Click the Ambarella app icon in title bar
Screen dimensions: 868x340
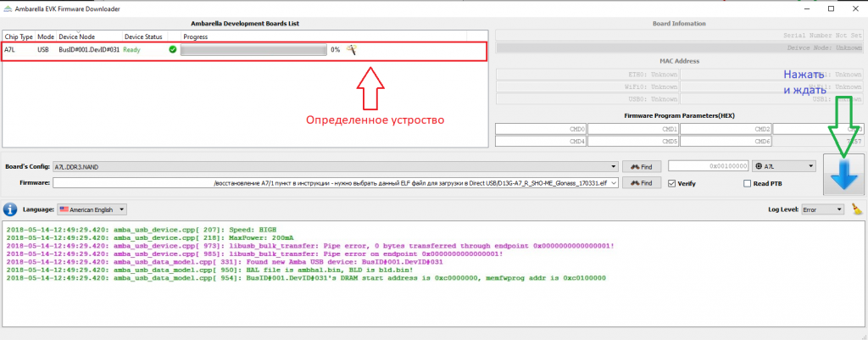coord(8,8)
